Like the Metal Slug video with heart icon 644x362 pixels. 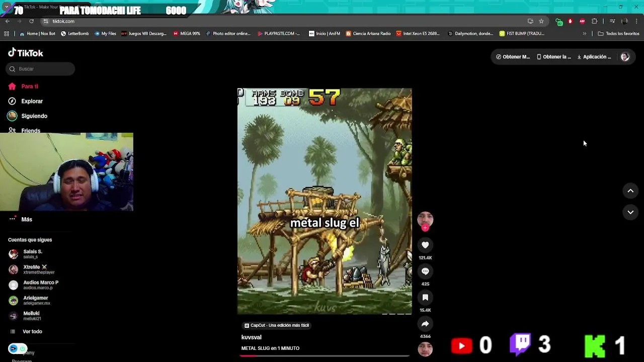(425, 245)
